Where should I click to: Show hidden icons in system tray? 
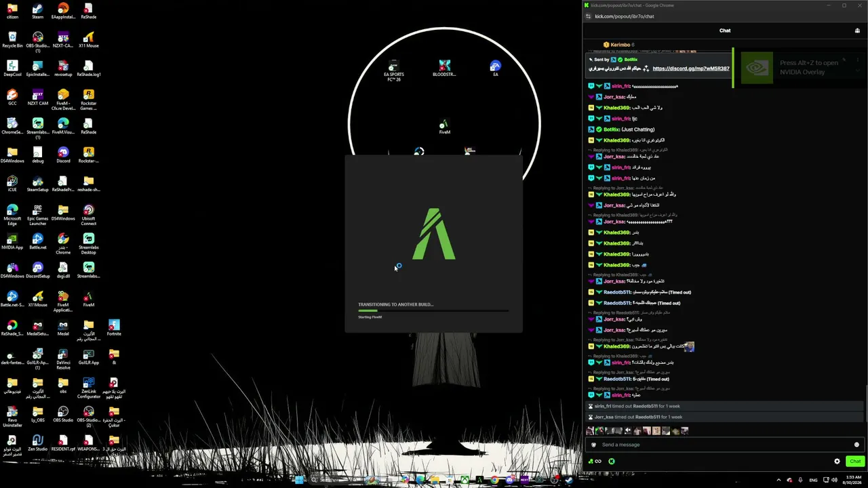(778, 481)
